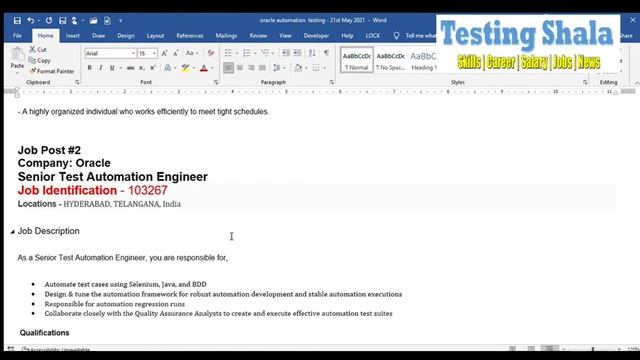Click the Save icon in Quick Access Toolbar

click(17, 20)
